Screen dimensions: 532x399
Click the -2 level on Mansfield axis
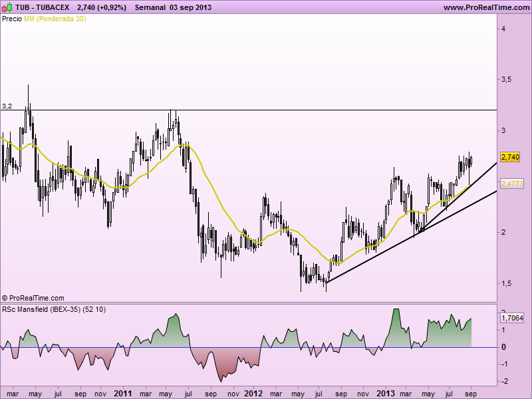click(x=505, y=381)
